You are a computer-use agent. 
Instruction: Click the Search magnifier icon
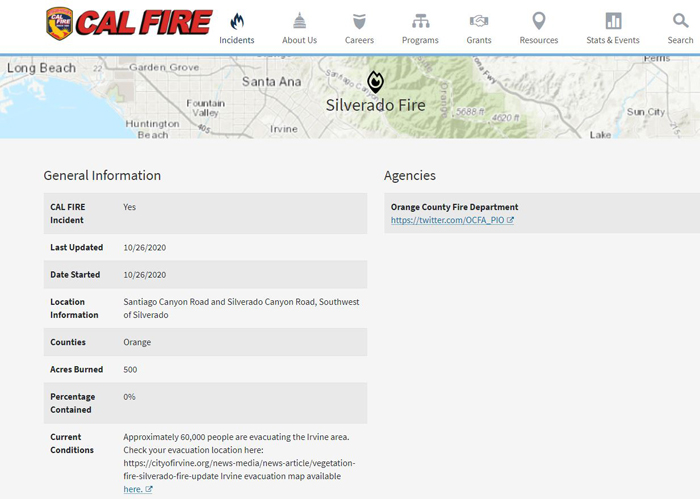(680, 21)
